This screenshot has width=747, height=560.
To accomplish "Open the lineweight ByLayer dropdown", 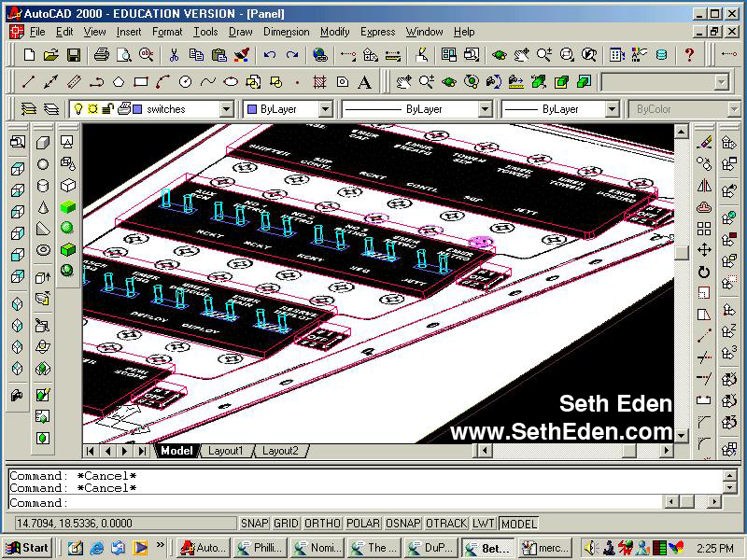I will pos(611,109).
